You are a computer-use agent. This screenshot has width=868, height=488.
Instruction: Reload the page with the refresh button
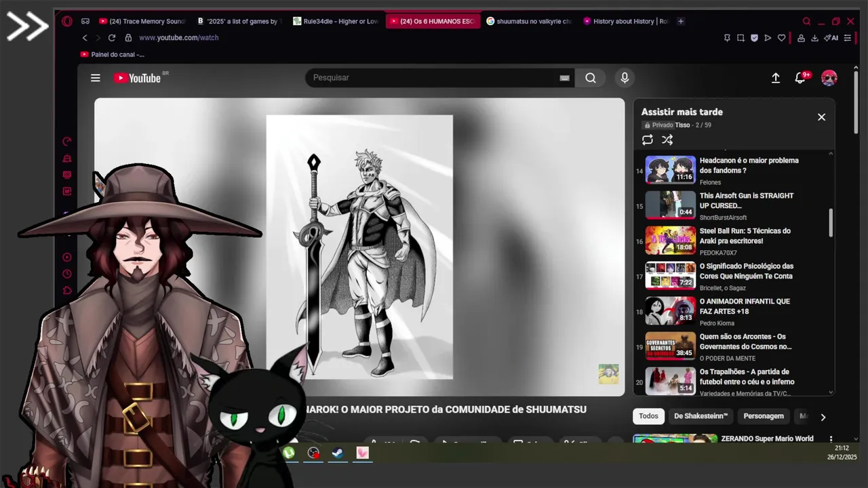click(112, 38)
